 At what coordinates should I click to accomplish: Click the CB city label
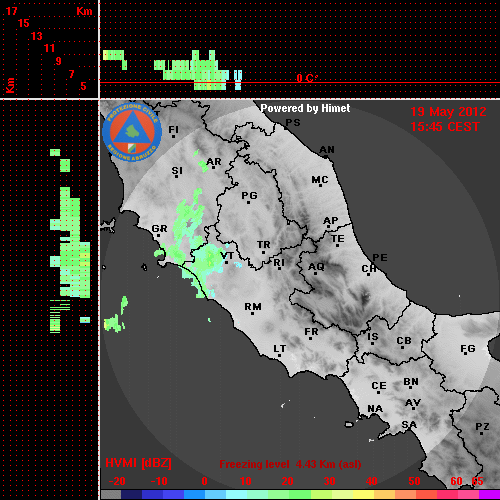pos(404,341)
